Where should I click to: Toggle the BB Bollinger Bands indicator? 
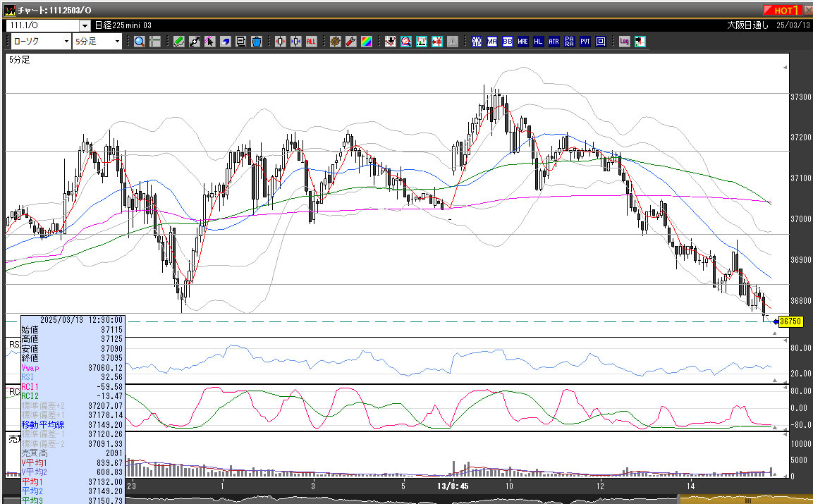508,42
